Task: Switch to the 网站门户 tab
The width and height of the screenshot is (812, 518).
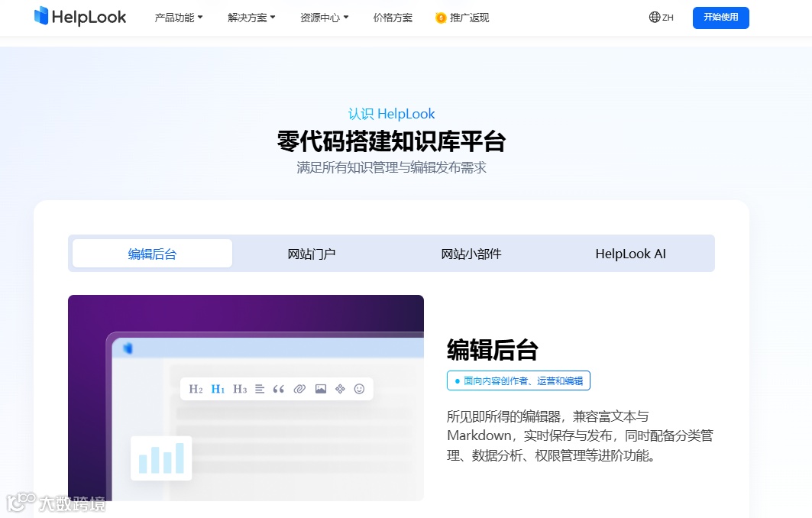Action: (312, 253)
